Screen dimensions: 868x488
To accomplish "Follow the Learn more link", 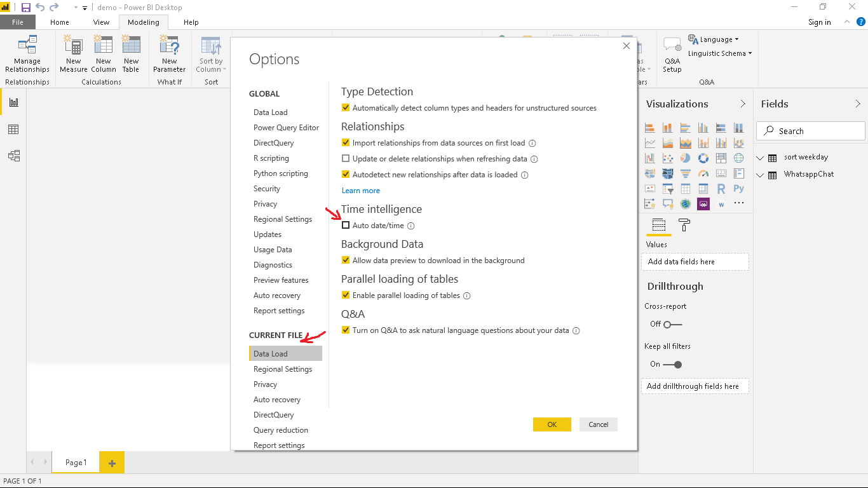I will pyautogui.click(x=361, y=191).
